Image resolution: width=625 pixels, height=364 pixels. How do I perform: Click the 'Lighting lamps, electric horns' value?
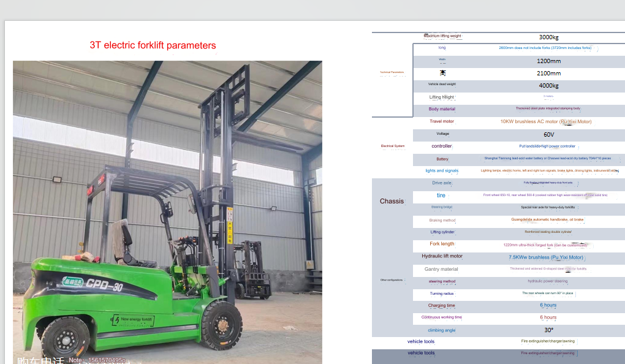click(549, 170)
